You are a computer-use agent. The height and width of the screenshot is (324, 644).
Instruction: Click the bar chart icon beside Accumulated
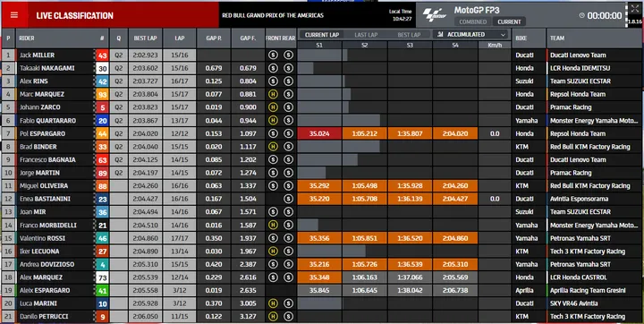pyautogui.click(x=440, y=35)
